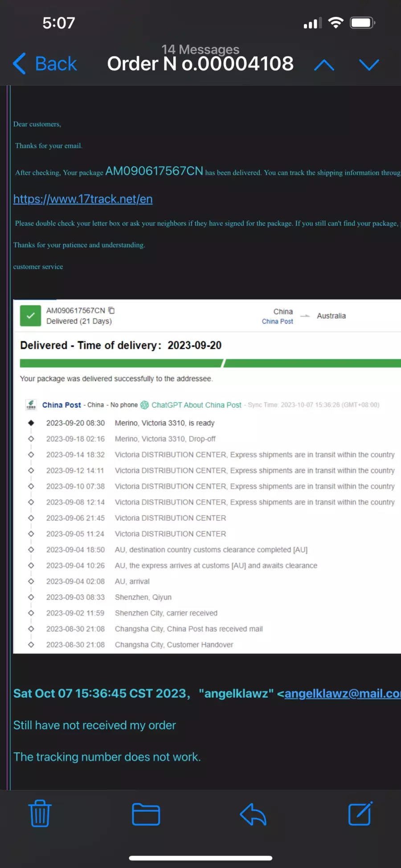Viewport: 401px width, 868px height.
Task: Tap the China Post carrier logo icon
Action: coord(31,404)
